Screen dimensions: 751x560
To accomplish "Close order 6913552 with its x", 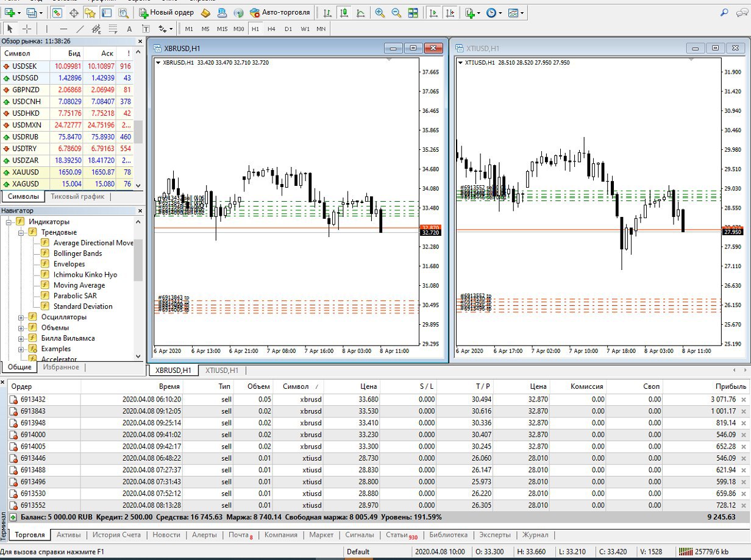I will (743, 506).
